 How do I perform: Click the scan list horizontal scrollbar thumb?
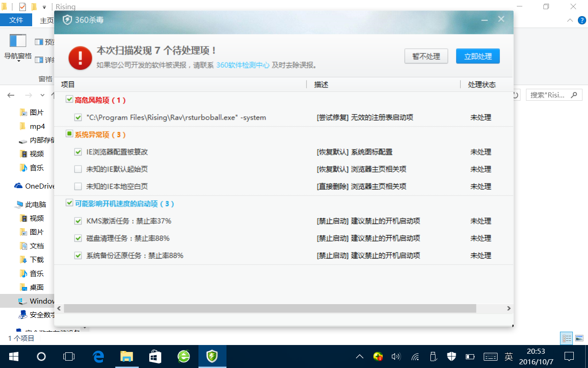[270, 308]
